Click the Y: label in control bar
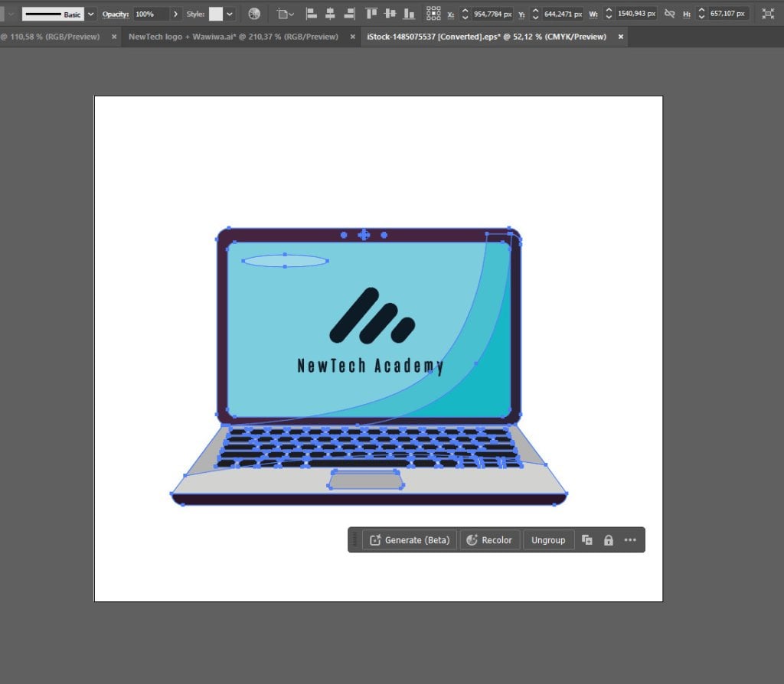 521,15
